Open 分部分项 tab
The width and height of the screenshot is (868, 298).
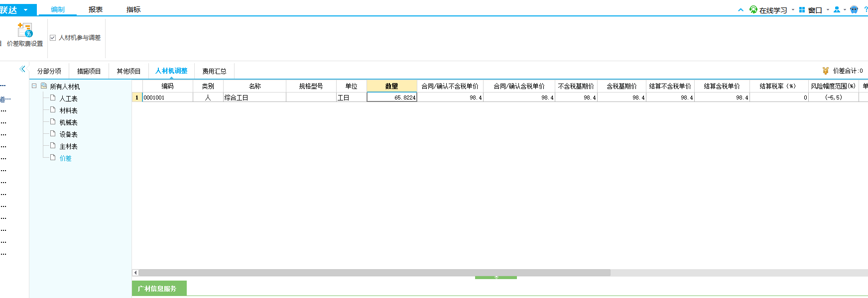click(49, 71)
